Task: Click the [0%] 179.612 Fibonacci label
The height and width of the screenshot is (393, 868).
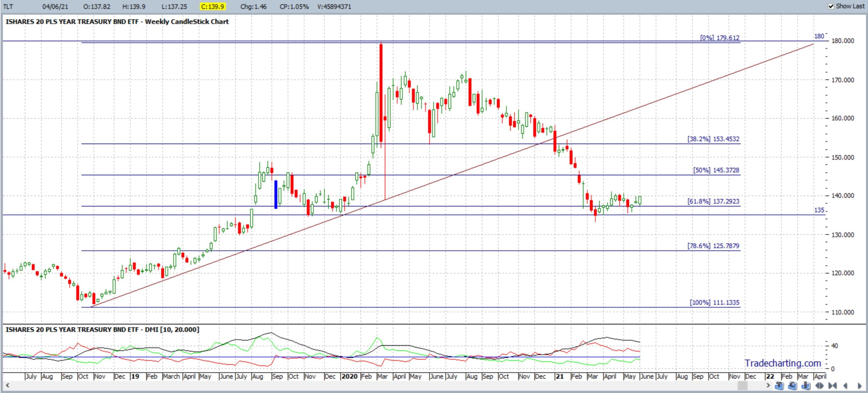Action: (720, 37)
